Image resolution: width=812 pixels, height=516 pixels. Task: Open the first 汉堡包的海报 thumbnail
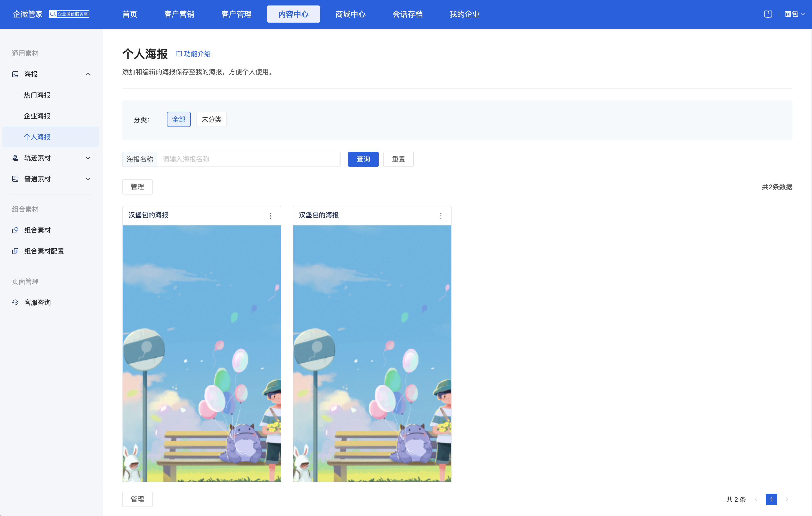click(x=202, y=353)
